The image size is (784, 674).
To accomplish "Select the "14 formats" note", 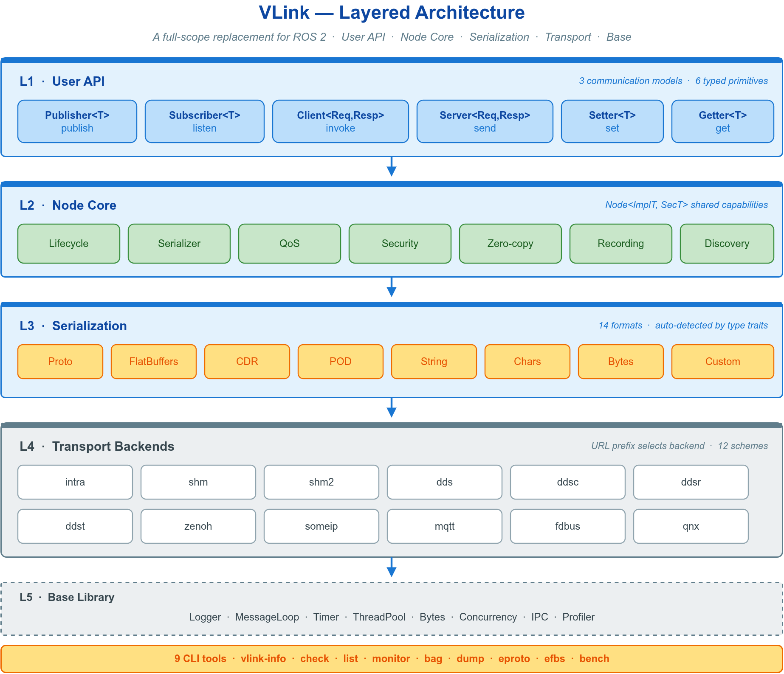I will coord(620,325).
